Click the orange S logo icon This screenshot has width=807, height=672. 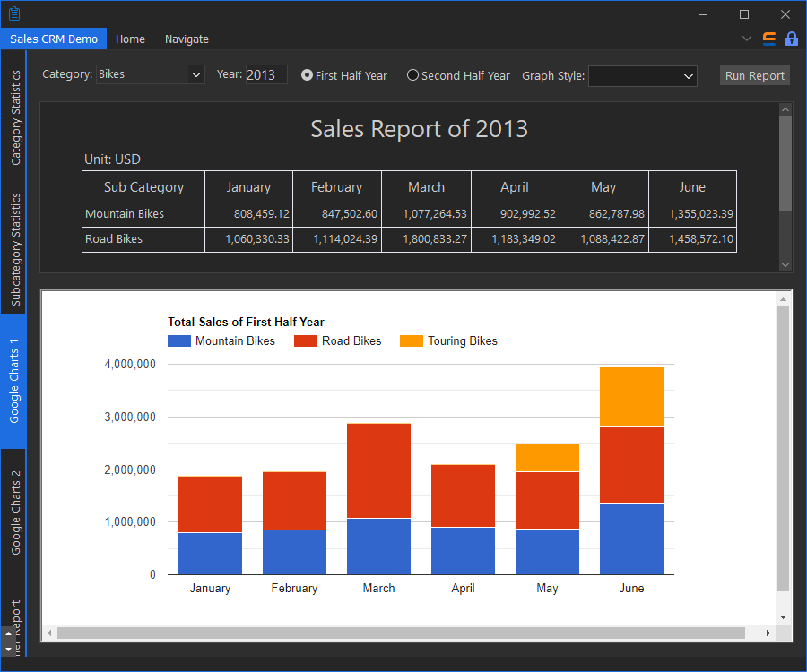[769, 39]
